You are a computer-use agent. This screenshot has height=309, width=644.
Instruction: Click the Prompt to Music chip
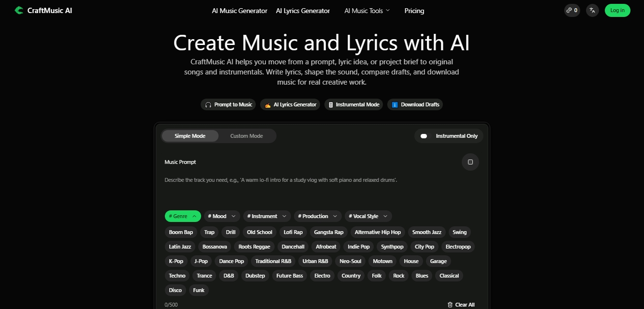pyautogui.click(x=228, y=104)
